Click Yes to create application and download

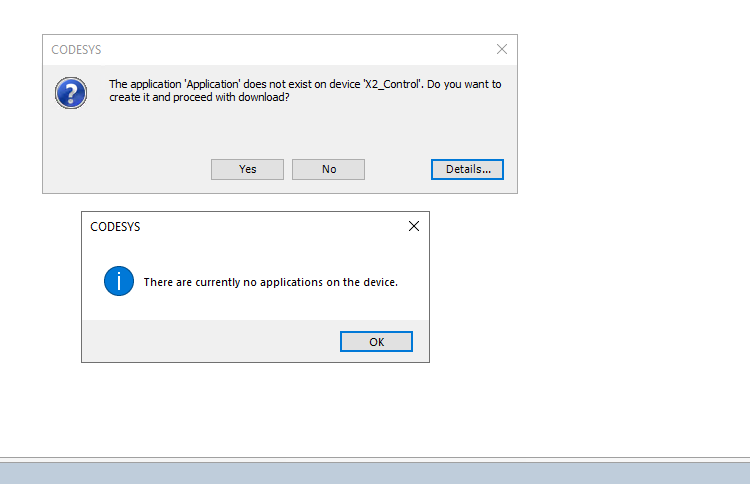(247, 169)
